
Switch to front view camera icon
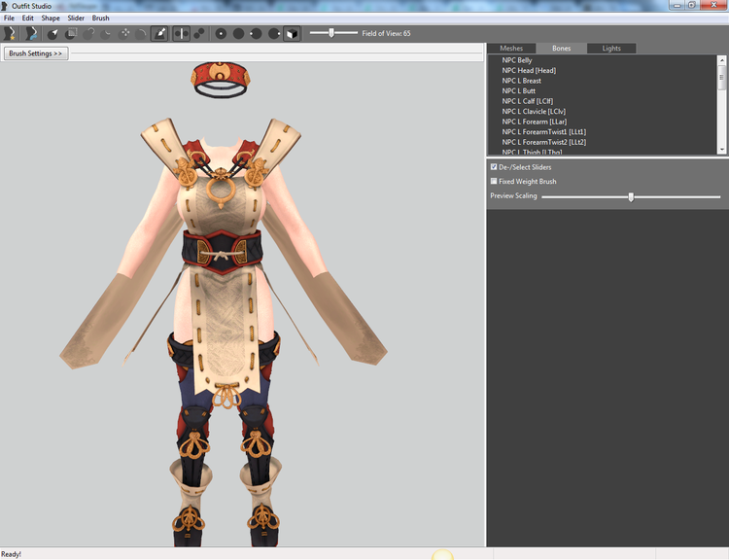click(x=221, y=33)
